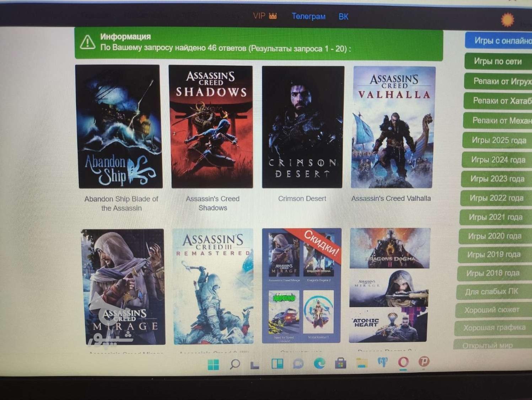Select the Игры с онлайном category button
The height and width of the screenshot is (400, 532).
tap(501, 41)
